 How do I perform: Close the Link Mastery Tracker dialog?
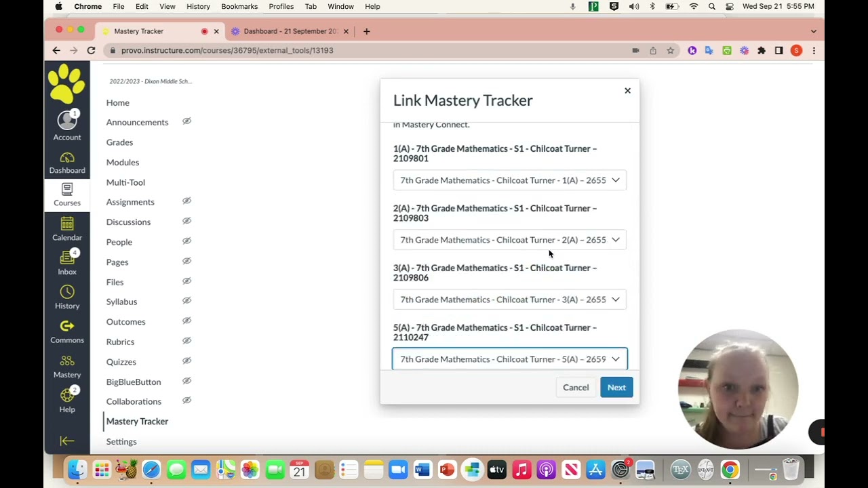click(627, 91)
